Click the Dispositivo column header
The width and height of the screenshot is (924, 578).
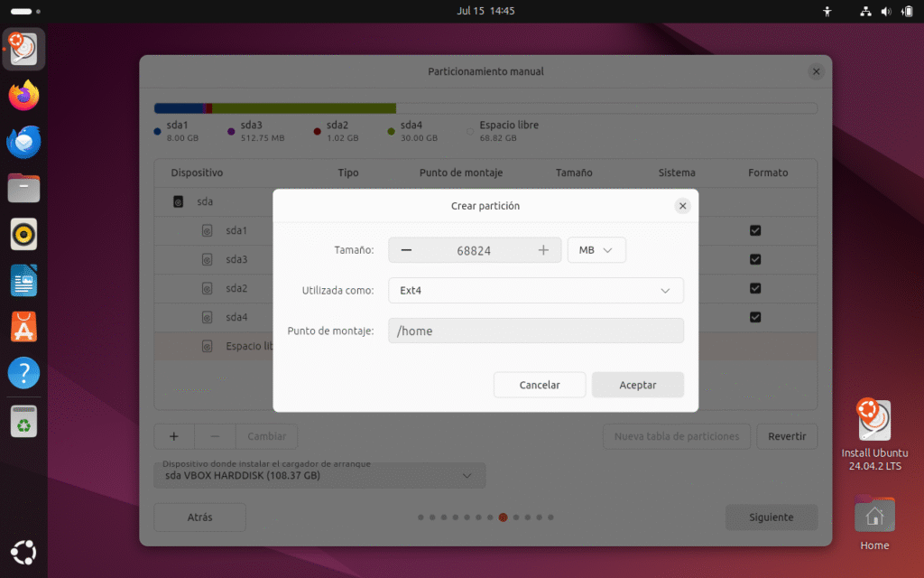point(197,172)
